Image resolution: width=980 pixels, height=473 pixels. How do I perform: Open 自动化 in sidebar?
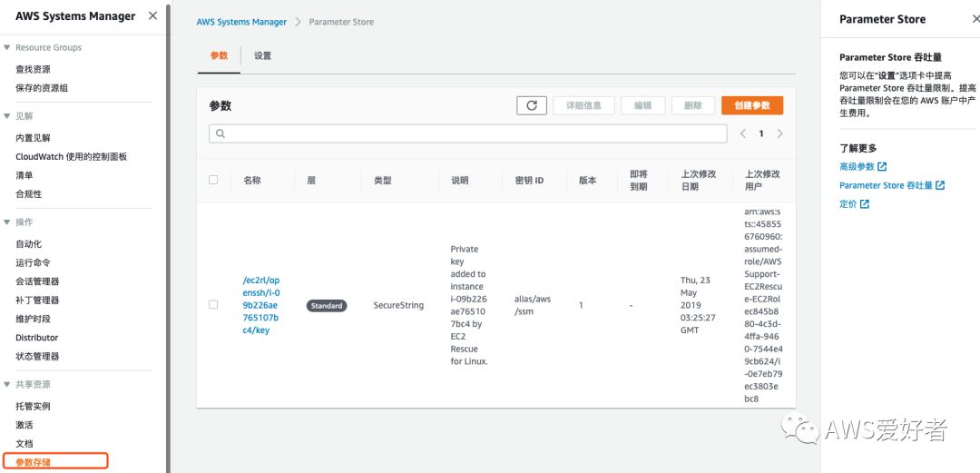pyautogui.click(x=29, y=244)
